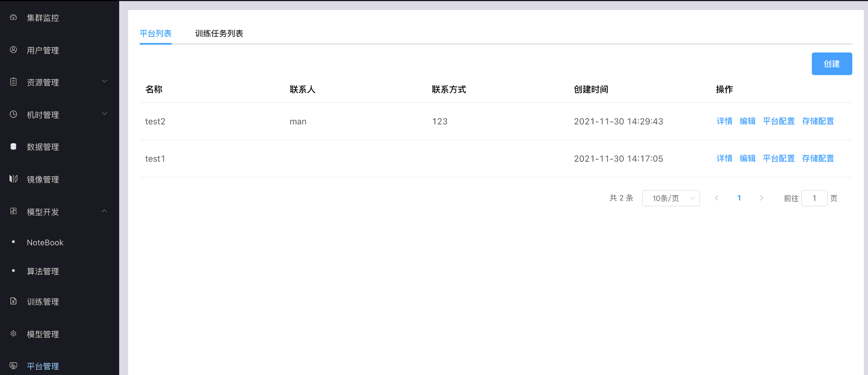Select page number 1 in pagination
This screenshot has width=868, height=375.
[739, 198]
